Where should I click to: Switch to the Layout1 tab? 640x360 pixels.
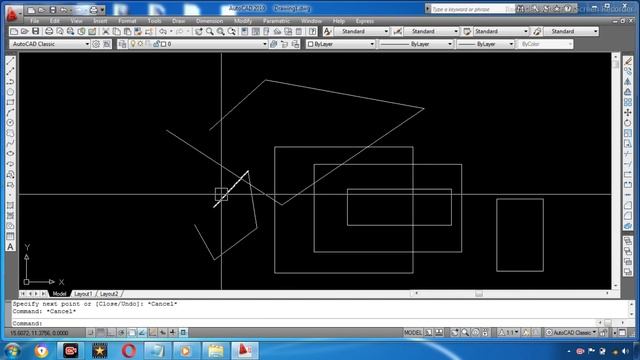click(x=83, y=294)
